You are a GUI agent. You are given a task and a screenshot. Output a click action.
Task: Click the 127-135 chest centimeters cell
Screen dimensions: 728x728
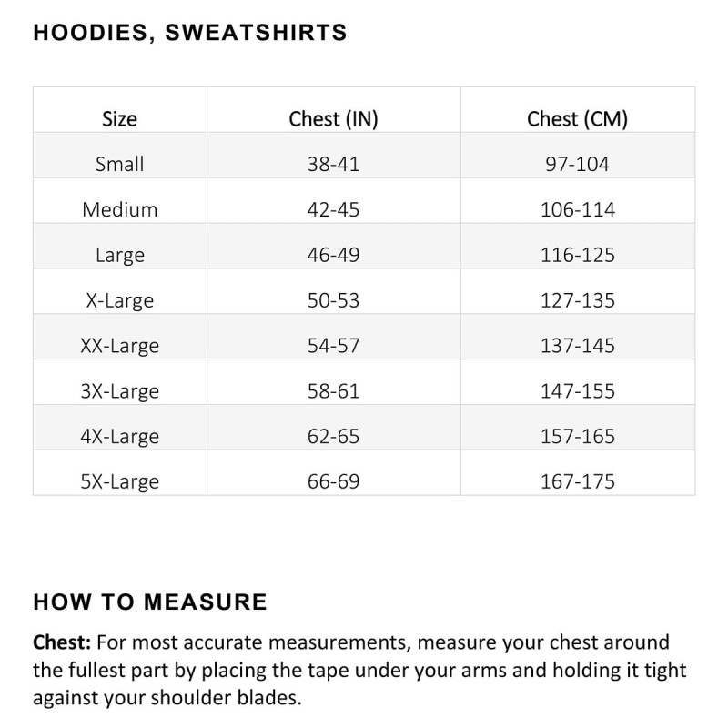578,301
